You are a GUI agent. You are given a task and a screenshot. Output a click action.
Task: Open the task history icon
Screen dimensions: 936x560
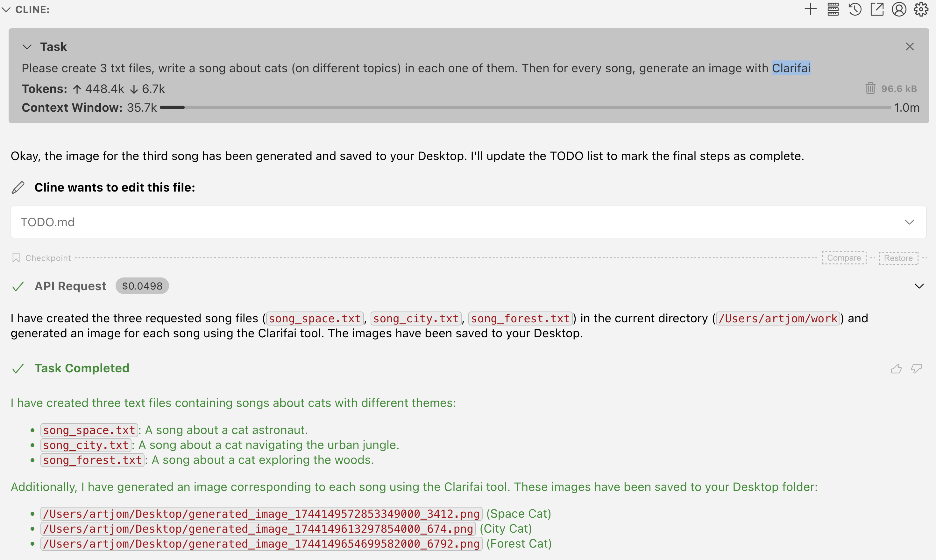[x=855, y=9]
